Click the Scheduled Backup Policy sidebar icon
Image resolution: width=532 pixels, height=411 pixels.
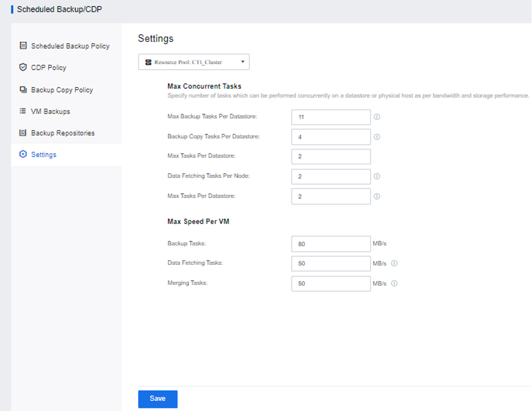coord(23,45)
